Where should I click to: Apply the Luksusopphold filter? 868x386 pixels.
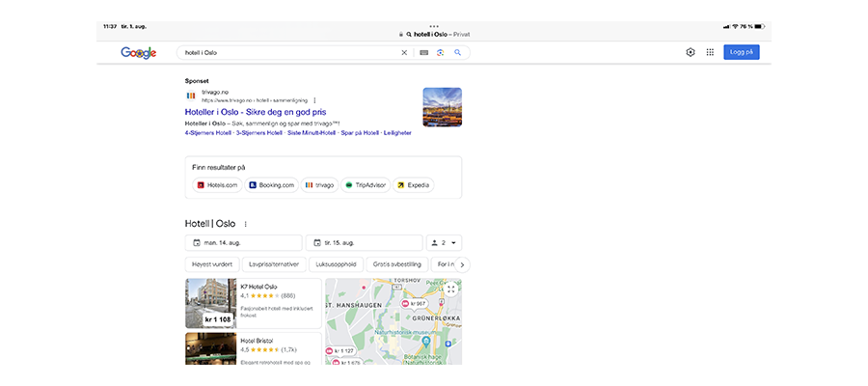point(336,264)
